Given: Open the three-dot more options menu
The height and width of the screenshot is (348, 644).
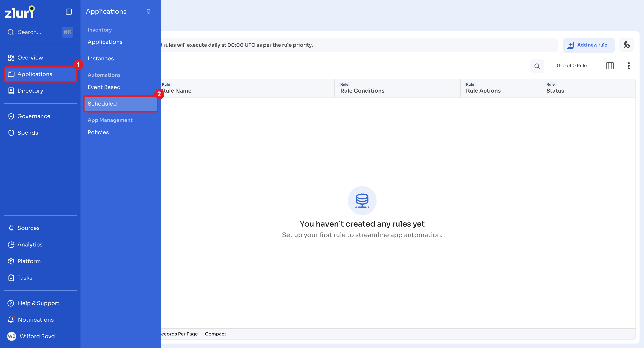Looking at the screenshot, I should [629, 66].
